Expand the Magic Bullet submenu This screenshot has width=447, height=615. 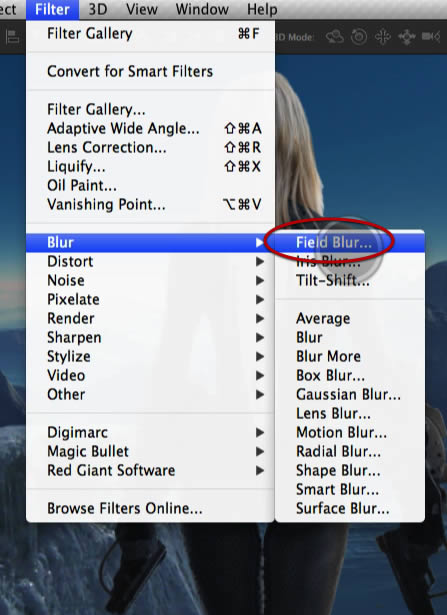coord(150,451)
